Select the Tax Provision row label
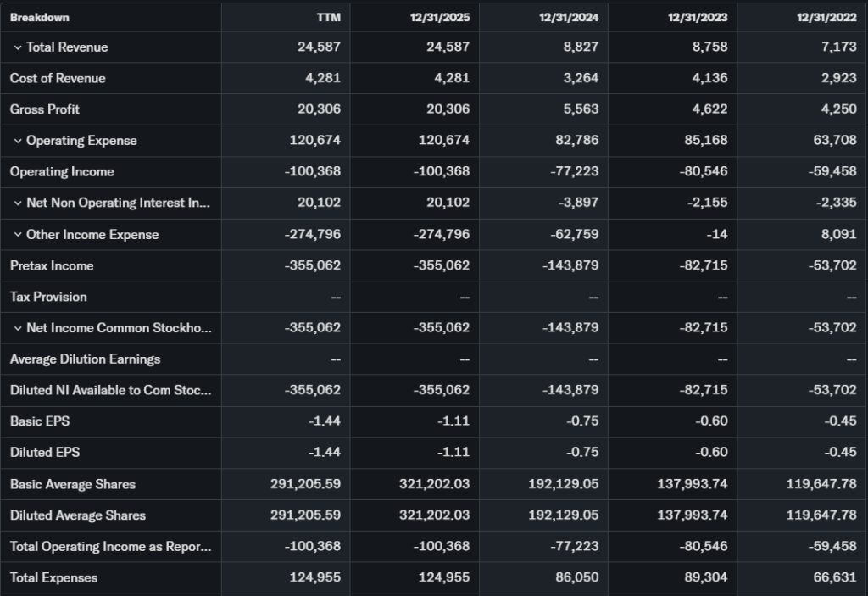 (x=48, y=297)
